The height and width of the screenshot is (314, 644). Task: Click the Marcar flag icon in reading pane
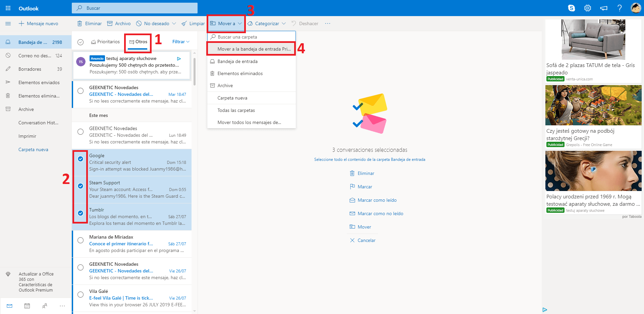pos(352,187)
